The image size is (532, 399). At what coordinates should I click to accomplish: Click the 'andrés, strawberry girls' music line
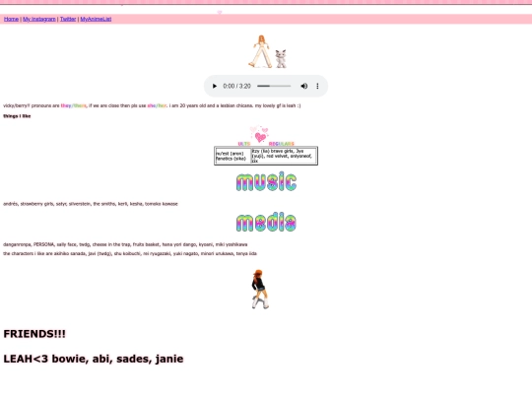point(91,204)
